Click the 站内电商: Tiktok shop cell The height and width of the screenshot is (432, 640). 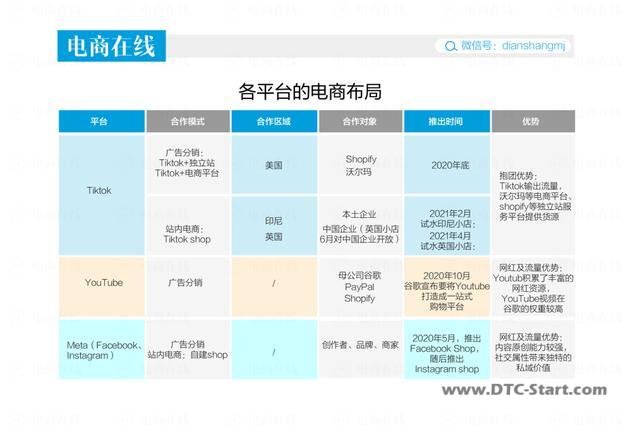pos(188,225)
